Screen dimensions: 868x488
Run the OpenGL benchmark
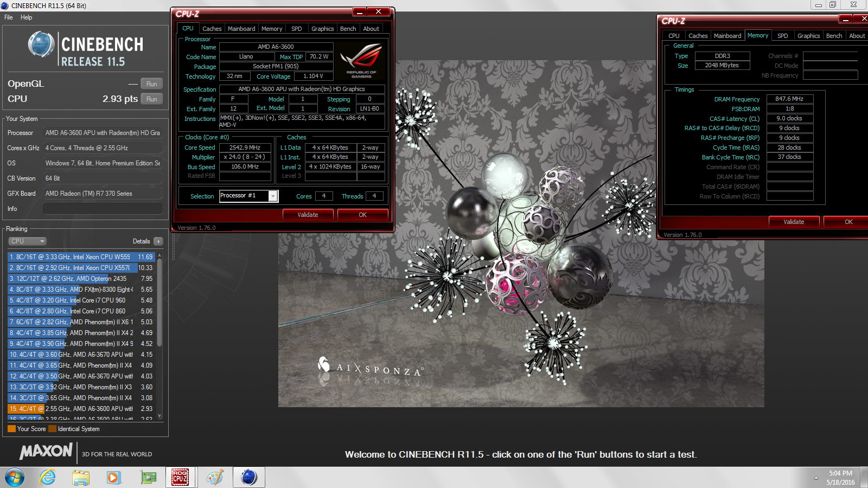coord(151,84)
